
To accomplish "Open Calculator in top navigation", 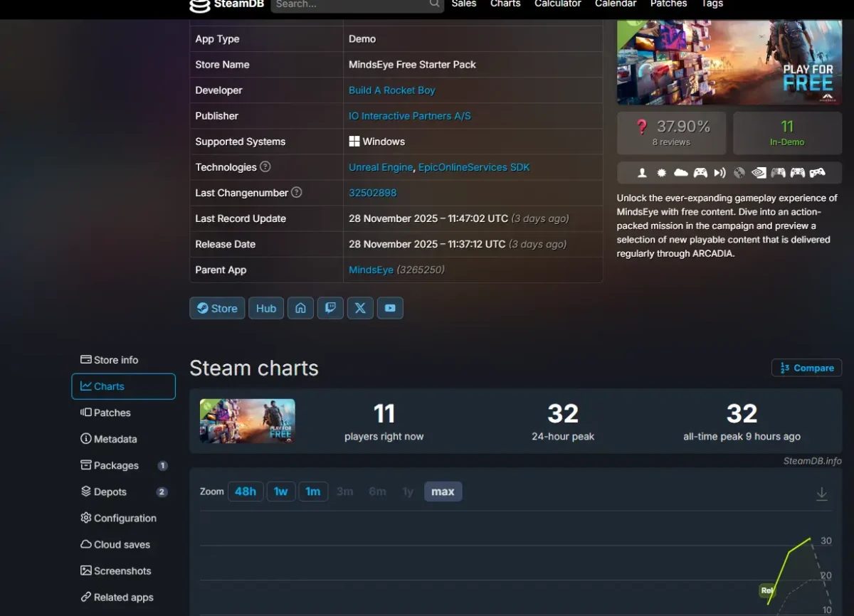I will click(557, 4).
